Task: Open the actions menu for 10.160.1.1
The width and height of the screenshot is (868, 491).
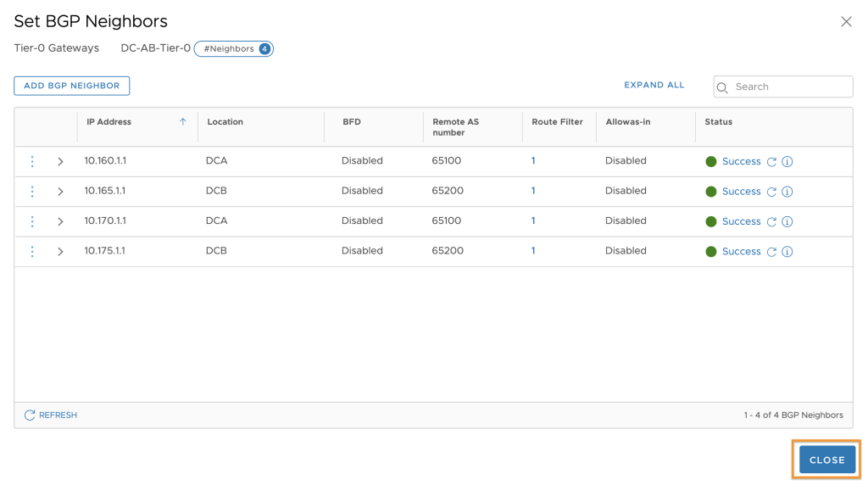Action: [x=32, y=161]
